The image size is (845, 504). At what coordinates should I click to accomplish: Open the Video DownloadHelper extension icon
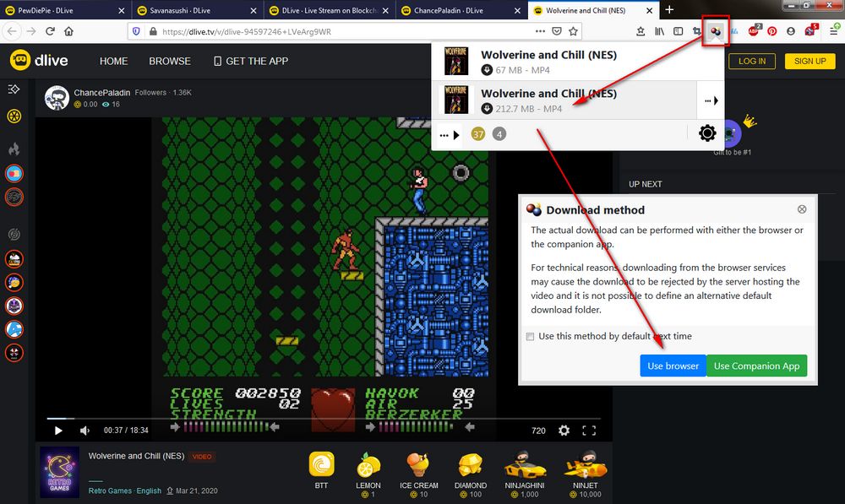[x=716, y=31]
